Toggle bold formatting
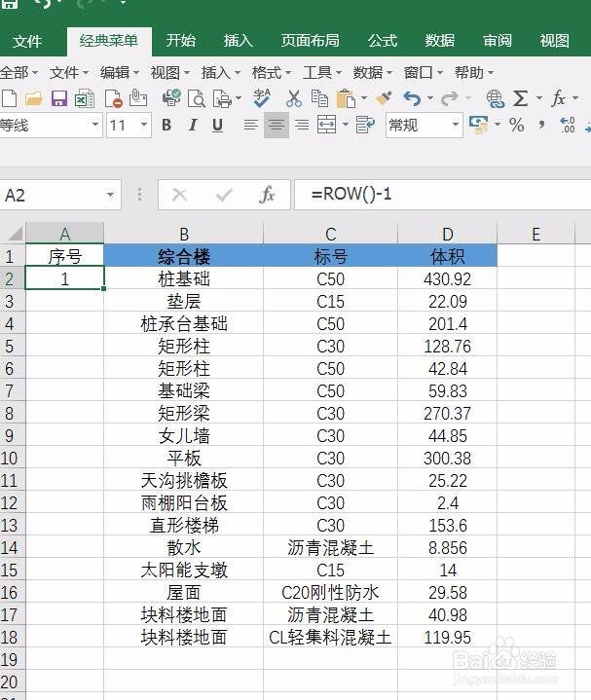The width and height of the screenshot is (591, 700). [166, 125]
